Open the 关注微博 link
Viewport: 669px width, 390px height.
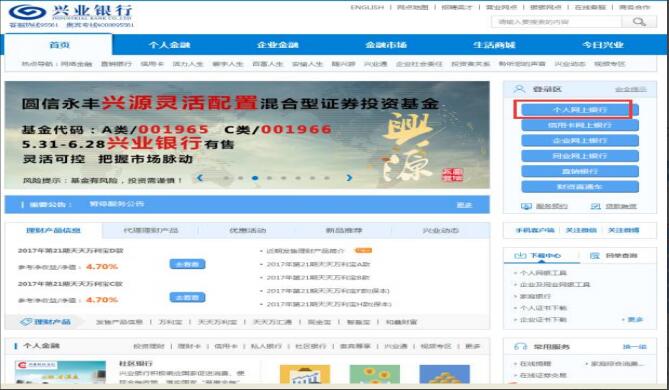[623, 230]
